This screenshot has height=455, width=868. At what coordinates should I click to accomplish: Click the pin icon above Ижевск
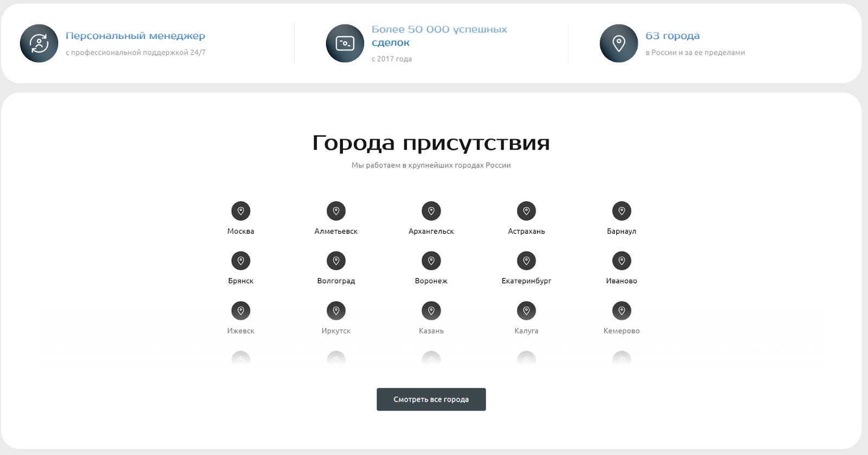(241, 311)
